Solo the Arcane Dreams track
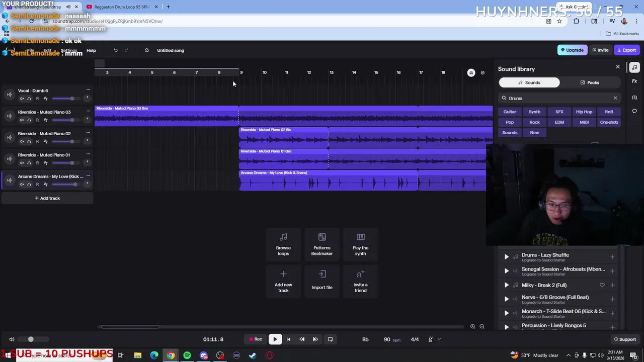Viewport: 644px width, 362px height. pyautogui.click(x=29, y=185)
